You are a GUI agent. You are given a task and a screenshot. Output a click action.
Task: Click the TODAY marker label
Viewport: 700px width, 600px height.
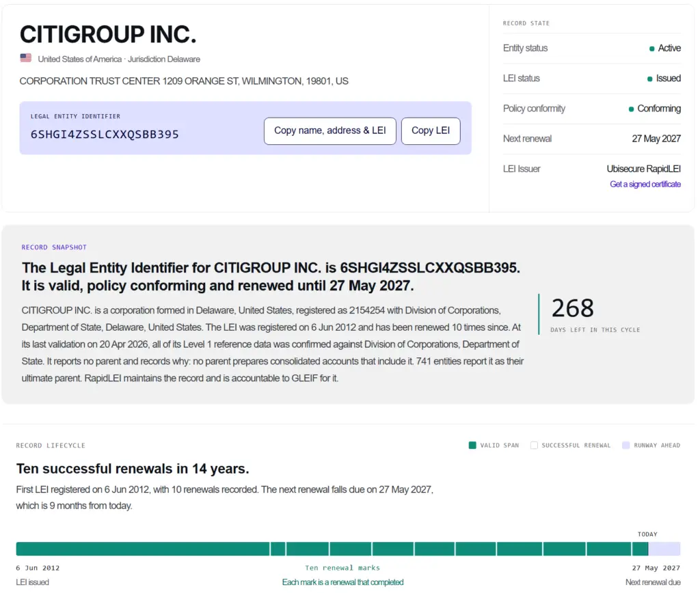pyautogui.click(x=647, y=534)
